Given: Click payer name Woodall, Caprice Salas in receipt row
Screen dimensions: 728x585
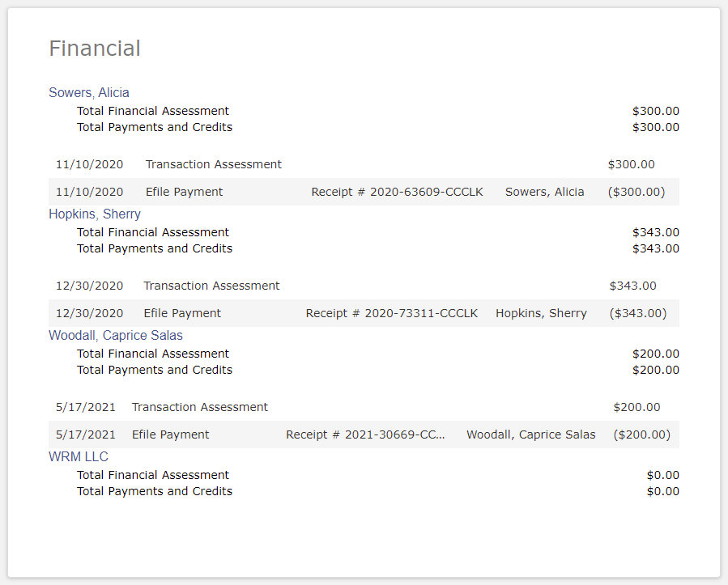Looking at the screenshot, I should tap(531, 435).
